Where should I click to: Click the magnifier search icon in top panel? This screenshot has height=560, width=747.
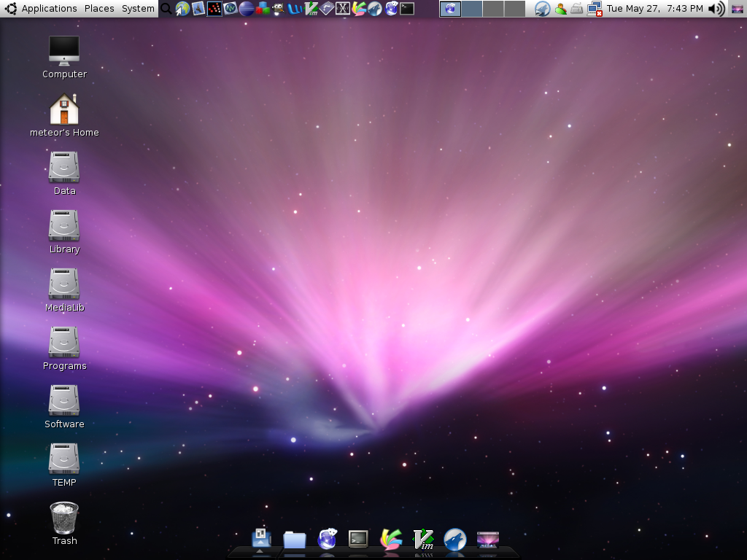pyautogui.click(x=166, y=9)
